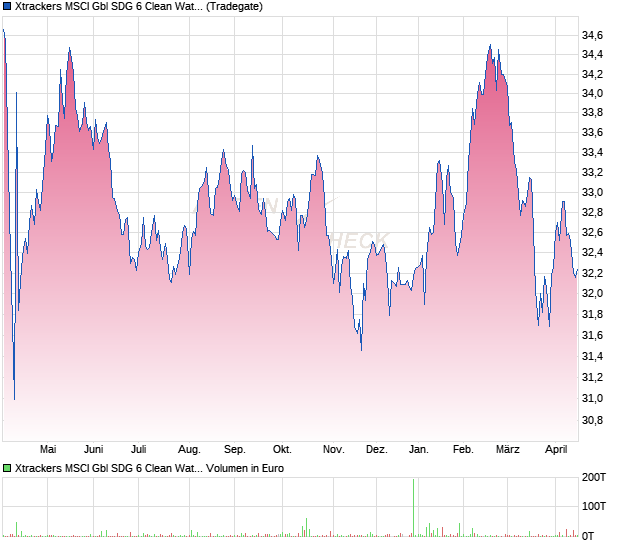
Task: Click the 'Volumen in Euro' chart title
Action: click(x=150, y=468)
